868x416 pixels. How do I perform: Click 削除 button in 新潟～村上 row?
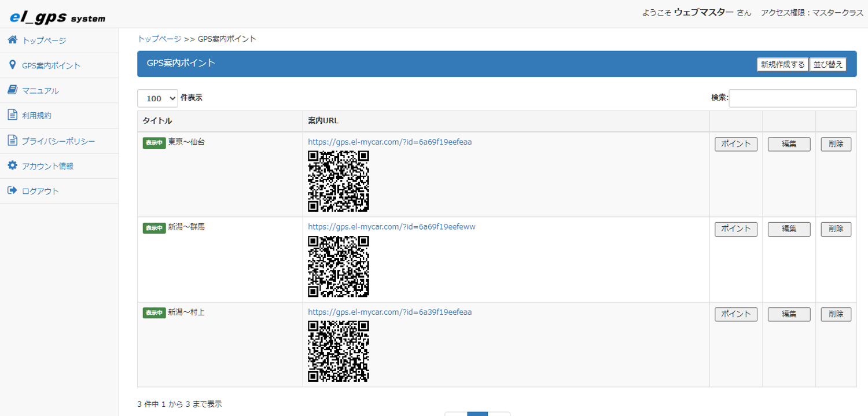(836, 314)
